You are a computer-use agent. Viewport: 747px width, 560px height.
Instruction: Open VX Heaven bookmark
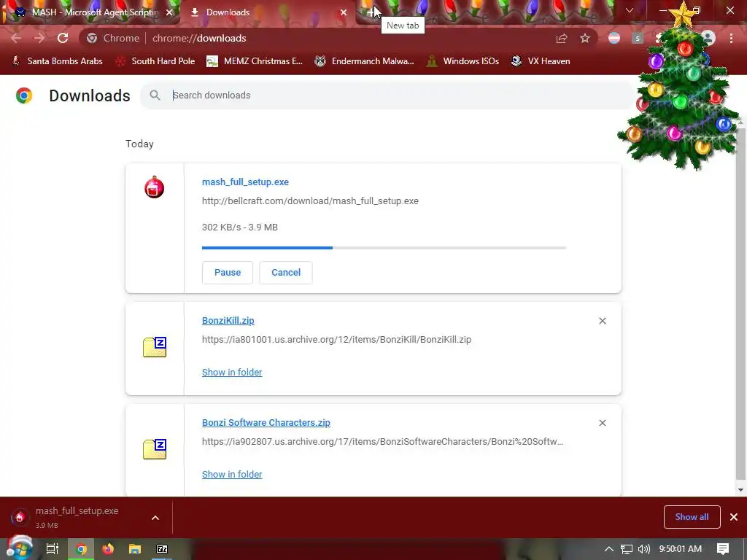[x=541, y=61]
